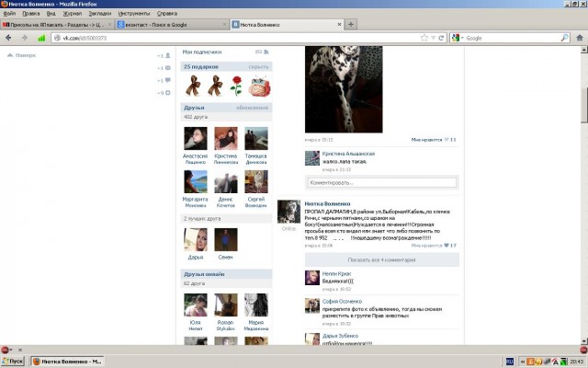This screenshot has height=368, width=588.
Task: Open Нелли Крюк commenter profile link
Action: pyautogui.click(x=336, y=274)
